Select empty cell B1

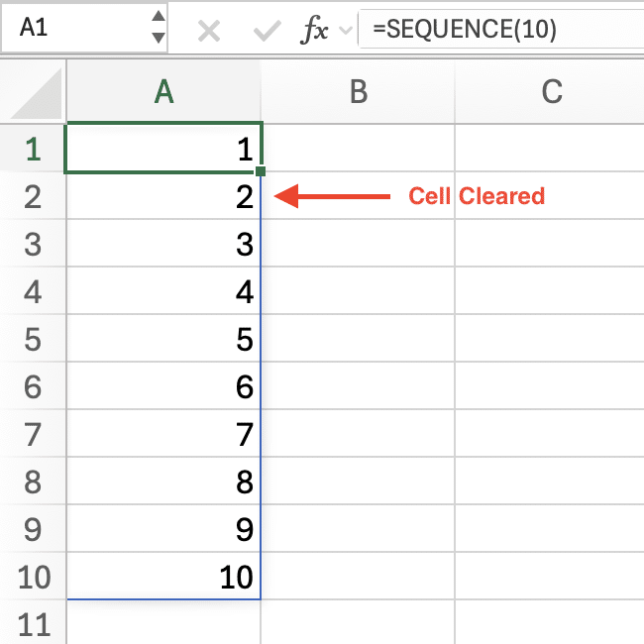[x=358, y=148]
